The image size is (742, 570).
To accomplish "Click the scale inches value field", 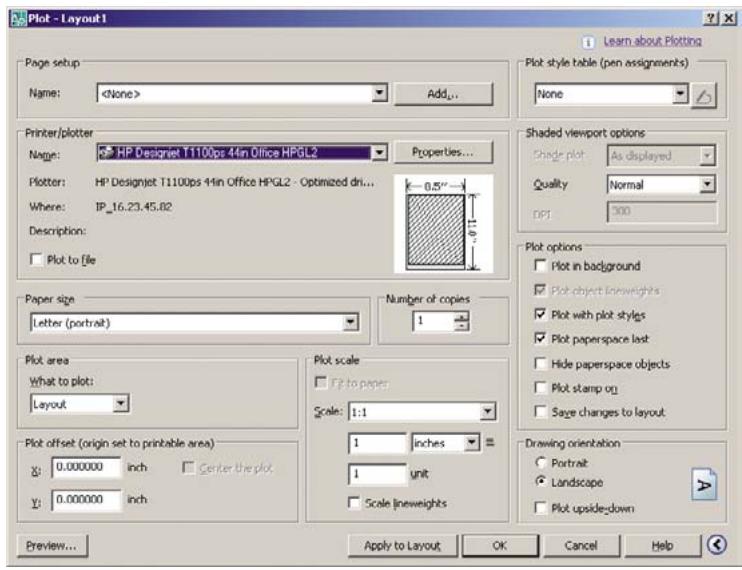I will [377, 443].
